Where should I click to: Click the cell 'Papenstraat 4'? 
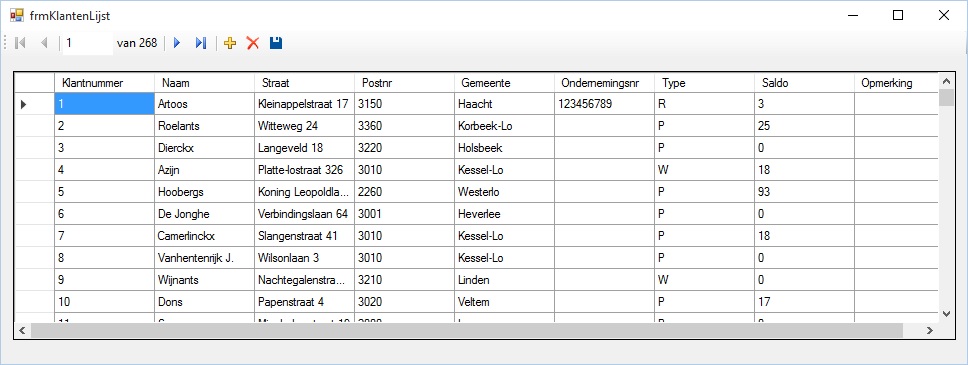point(304,303)
